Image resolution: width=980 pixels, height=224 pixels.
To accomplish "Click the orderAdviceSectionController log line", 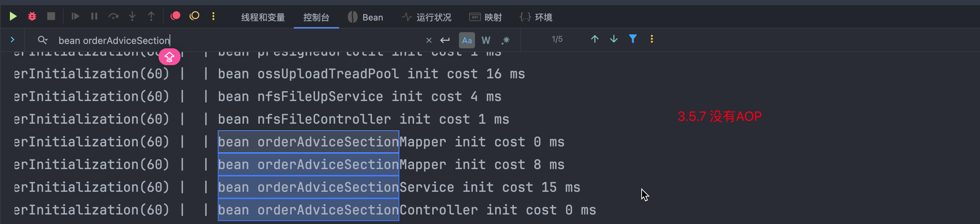I will click(x=305, y=210).
